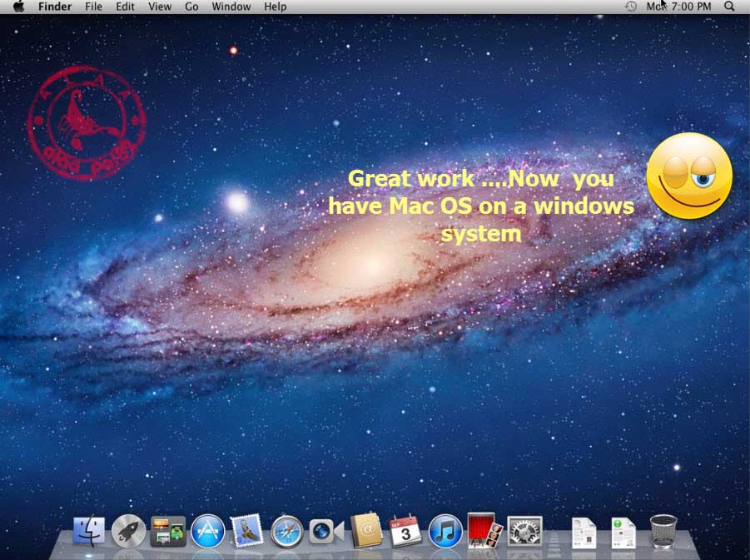
Task: Open iCal calendar icon showing 3
Action: 405,531
